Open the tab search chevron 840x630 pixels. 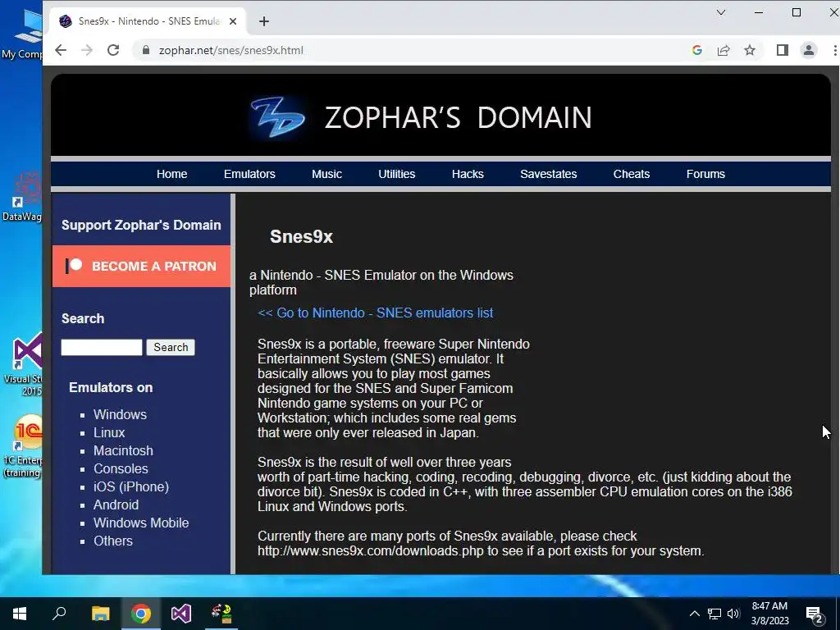point(721,12)
